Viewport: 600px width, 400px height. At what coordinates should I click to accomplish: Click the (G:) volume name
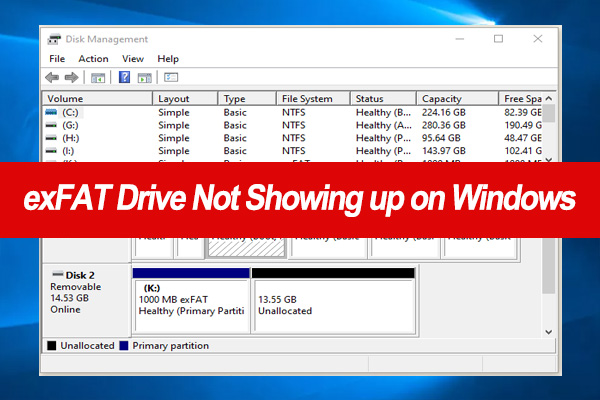[x=70, y=125]
